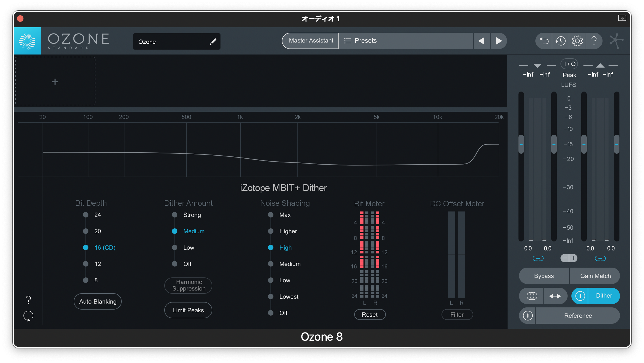
Task: Open the undo history clock icon
Action: (x=560, y=41)
